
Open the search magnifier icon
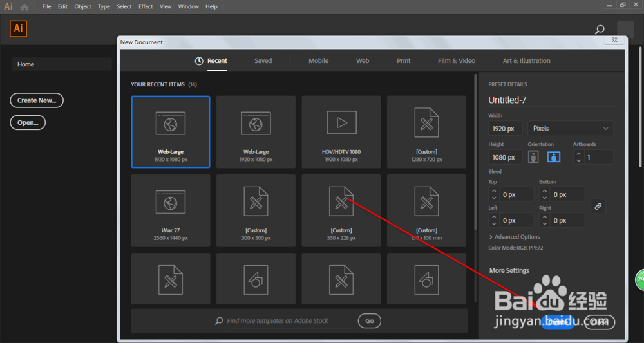tap(600, 30)
